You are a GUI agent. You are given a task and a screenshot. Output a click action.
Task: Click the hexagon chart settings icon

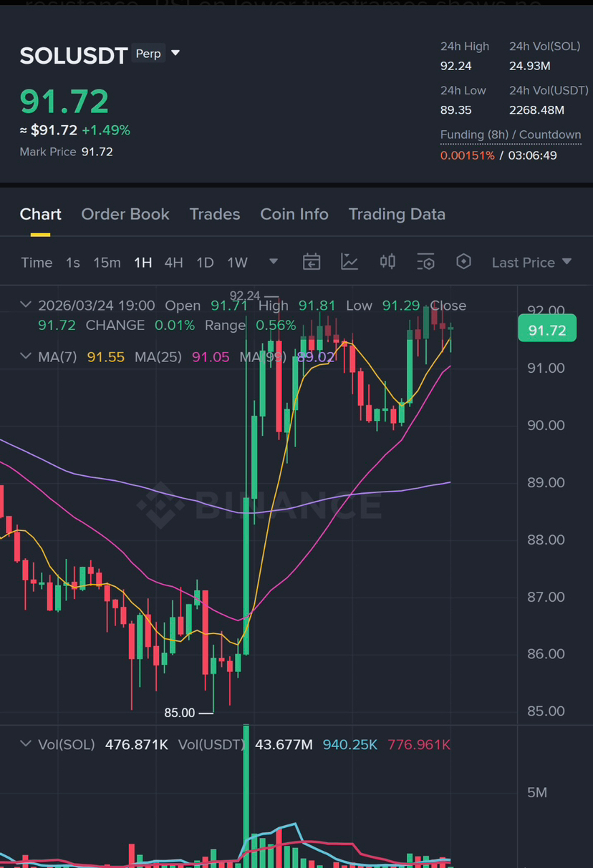click(x=463, y=262)
